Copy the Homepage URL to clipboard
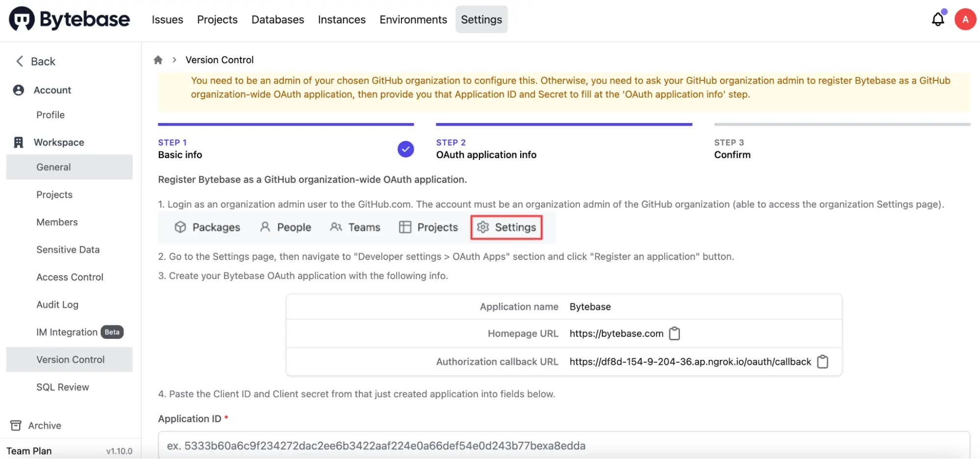The height and width of the screenshot is (459, 980). [x=675, y=333]
